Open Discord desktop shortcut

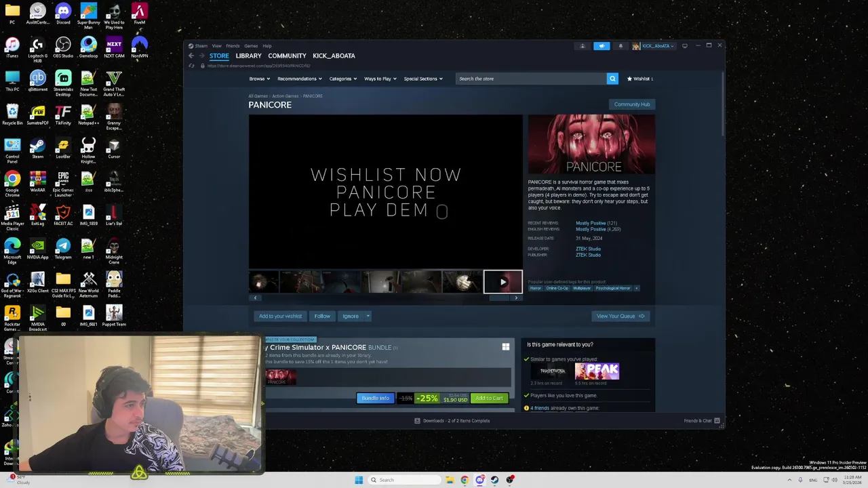point(63,14)
